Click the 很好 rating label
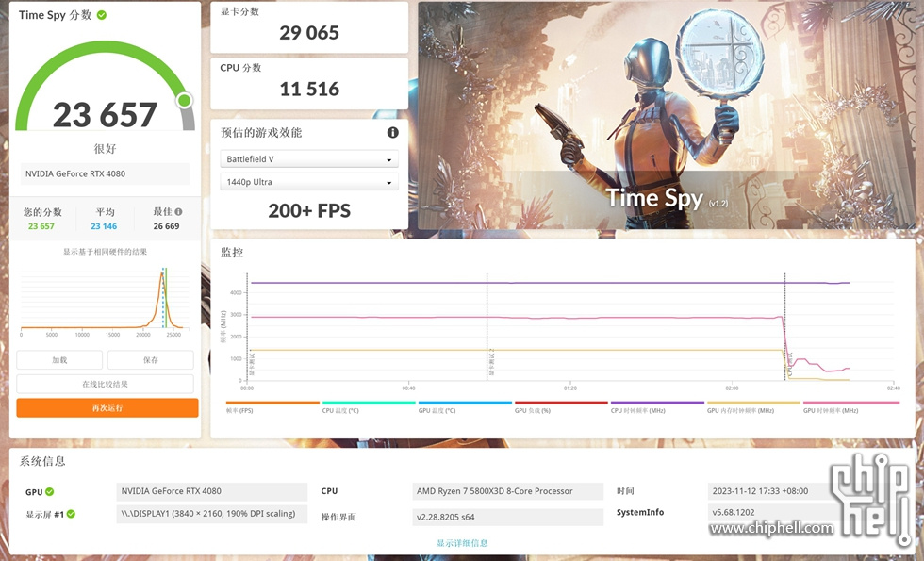 [105, 149]
